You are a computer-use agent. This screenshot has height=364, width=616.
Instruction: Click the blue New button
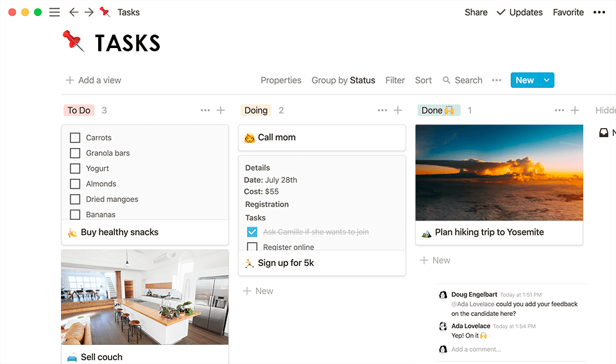[x=525, y=80]
